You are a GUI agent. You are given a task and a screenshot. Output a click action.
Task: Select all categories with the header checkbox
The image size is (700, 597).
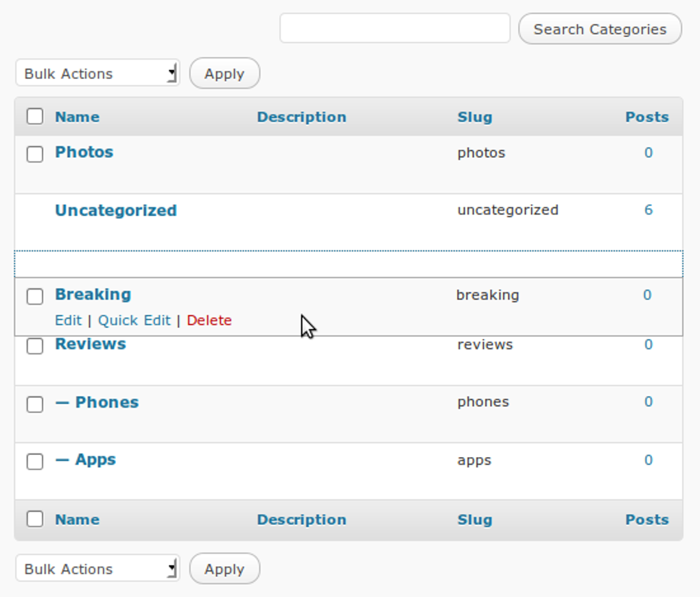[x=34, y=117]
